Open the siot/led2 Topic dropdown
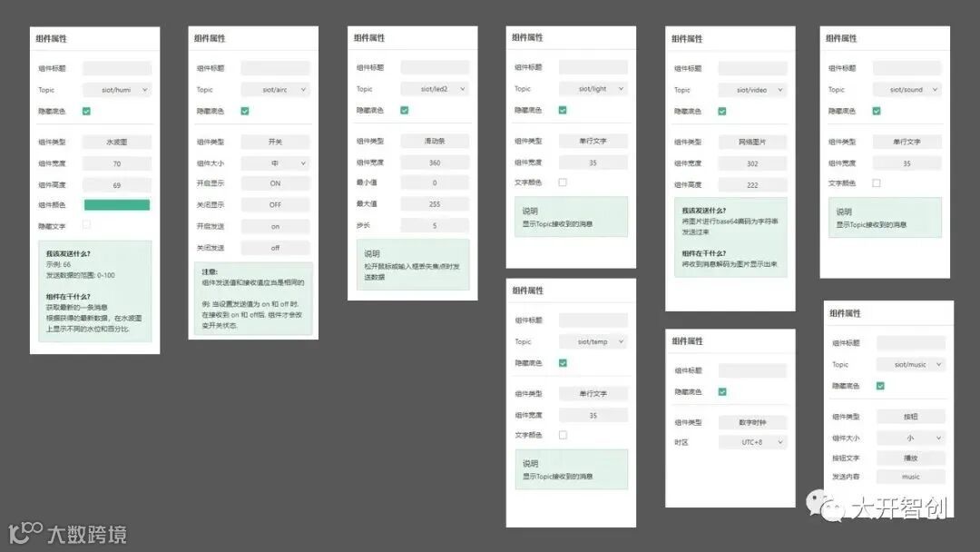980x552 pixels. click(435, 89)
